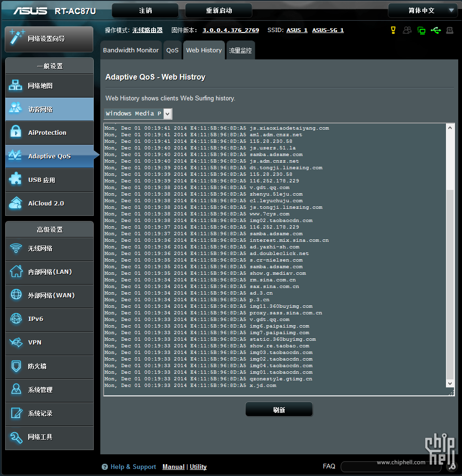
Task: Click the 重新启动 reboot button
Action: tap(219, 11)
